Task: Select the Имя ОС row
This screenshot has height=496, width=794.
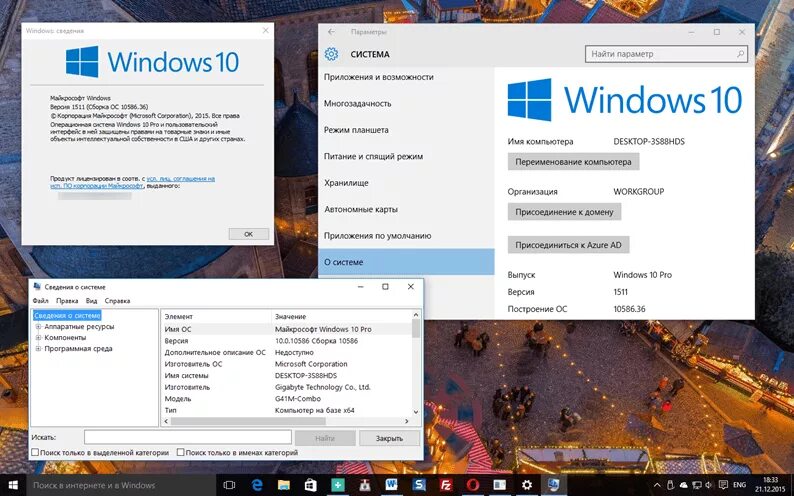Action: (287, 329)
